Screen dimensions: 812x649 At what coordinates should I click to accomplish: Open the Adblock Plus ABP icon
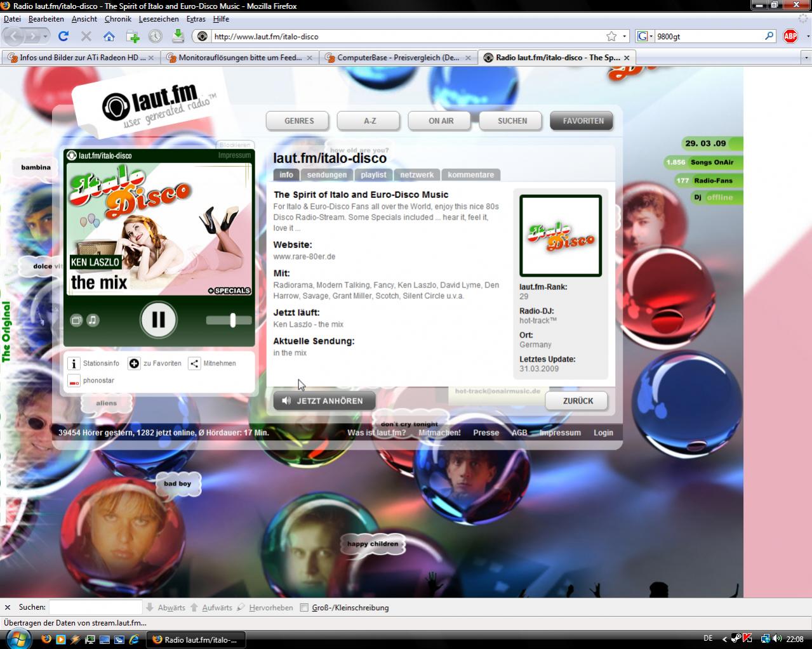point(790,36)
